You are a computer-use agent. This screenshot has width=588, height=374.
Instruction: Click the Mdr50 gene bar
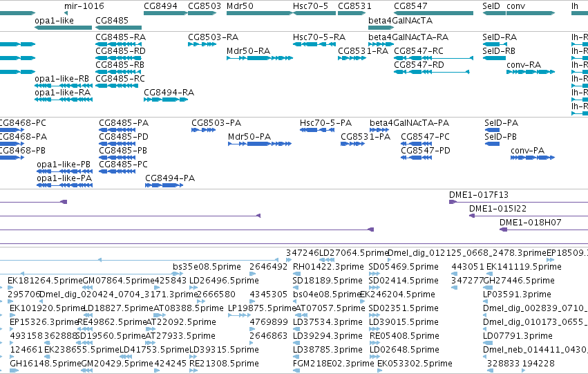click(260, 14)
